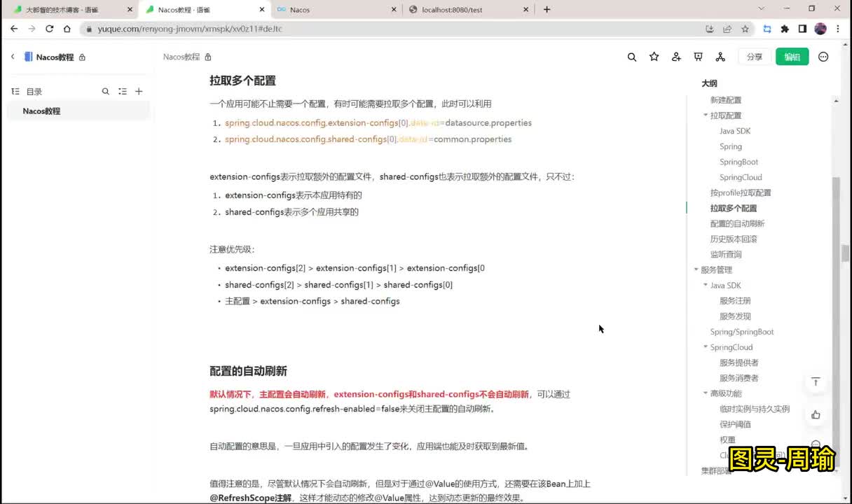Close the Nacos教程 · 语雀 browser tab
Screen dimensions: 852x504
(261, 10)
